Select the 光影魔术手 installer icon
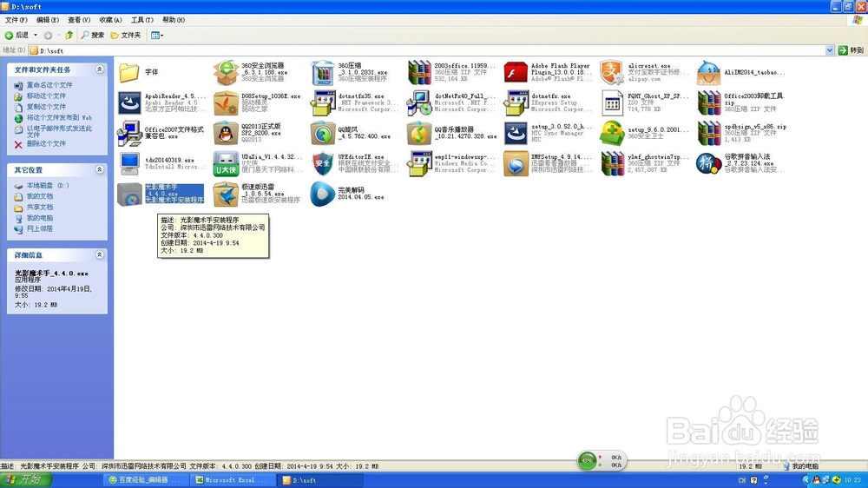Screen dimensions: 868x488 tap(129, 195)
